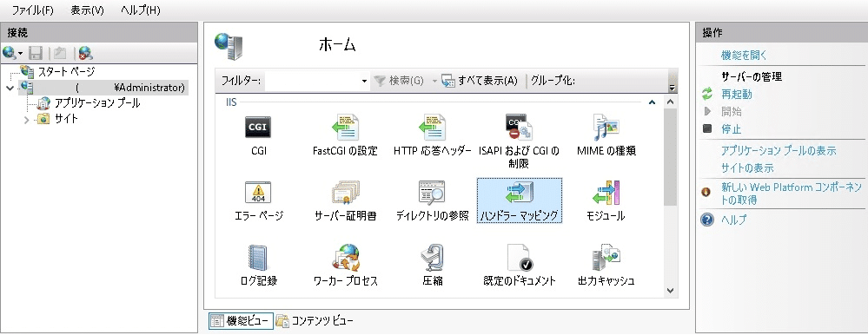This screenshot has width=868, height=335.
Task: Select スタート ページ tree node
Action: 66,71
